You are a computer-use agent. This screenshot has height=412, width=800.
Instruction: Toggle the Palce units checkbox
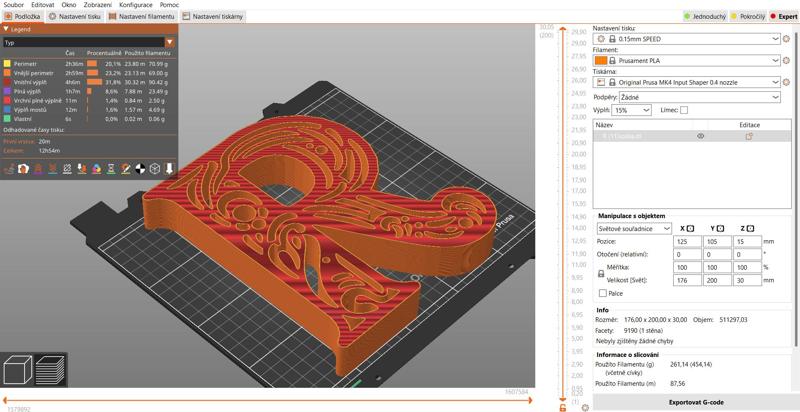point(602,293)
